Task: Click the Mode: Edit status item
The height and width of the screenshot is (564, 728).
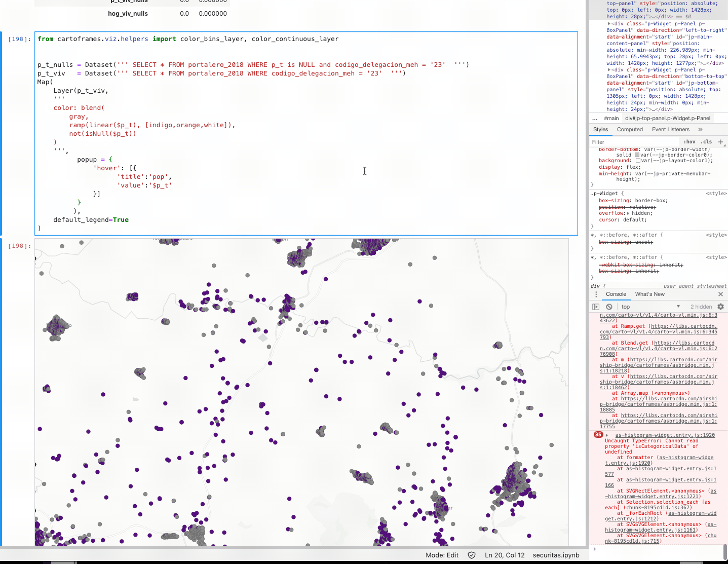Action: 442,555
